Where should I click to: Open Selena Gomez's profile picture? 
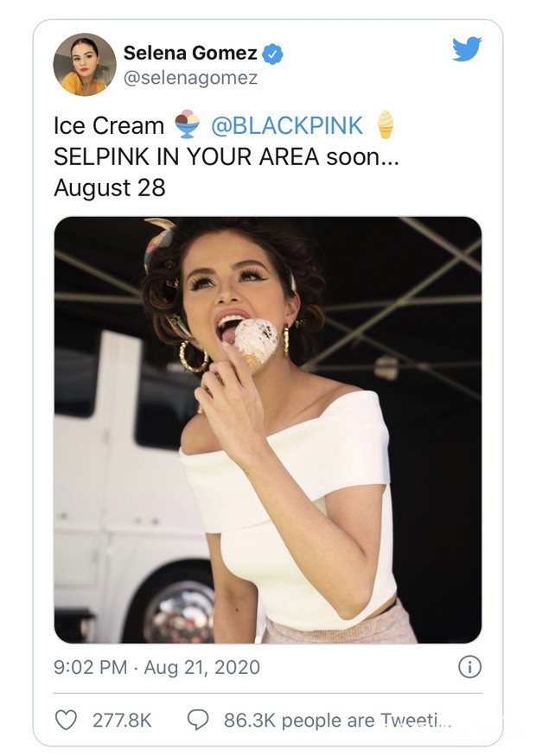(x=85, y=65)
